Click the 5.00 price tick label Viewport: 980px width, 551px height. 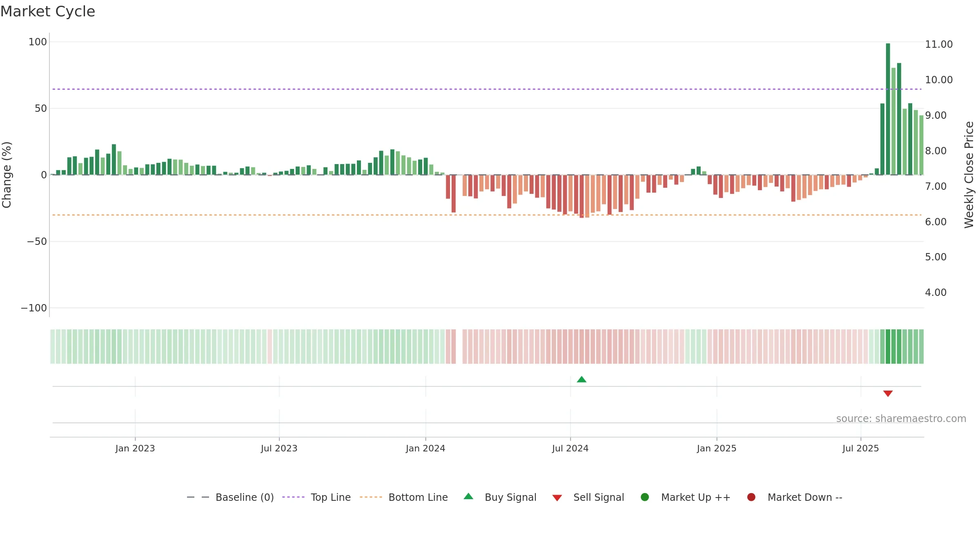pyautogui.click(x=936, y=257)
